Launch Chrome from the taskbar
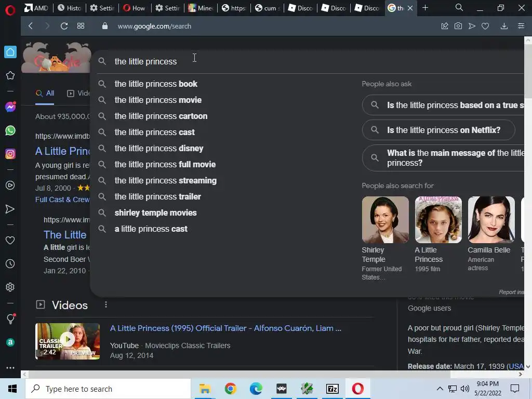The width and height of the screenshot is (532, 399). (230, 389)
